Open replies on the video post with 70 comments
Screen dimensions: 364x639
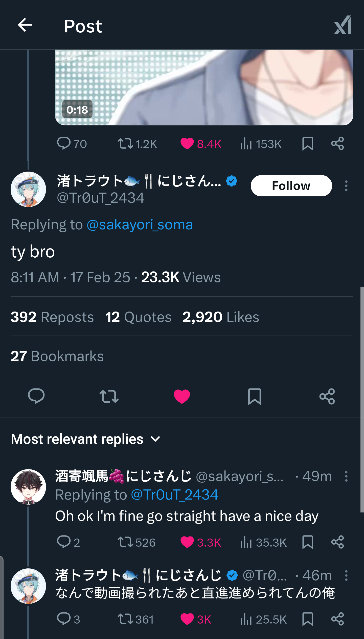64,143
